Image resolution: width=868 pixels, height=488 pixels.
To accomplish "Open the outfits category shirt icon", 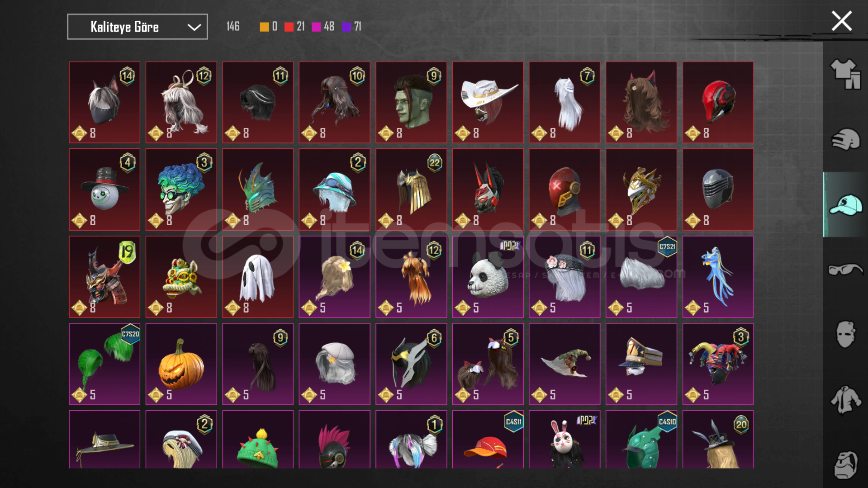I will (845, 74).
